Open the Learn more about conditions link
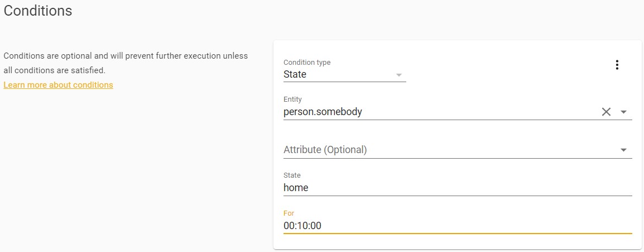The width and height of the screenshot is (644, 252). (58, 85)
